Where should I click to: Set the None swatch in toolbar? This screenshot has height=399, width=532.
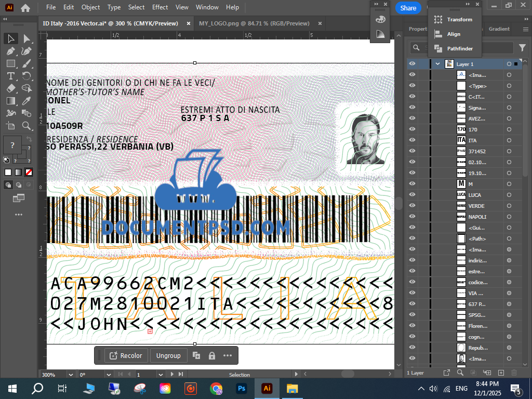pyautogui.click(x=29, y=172)
